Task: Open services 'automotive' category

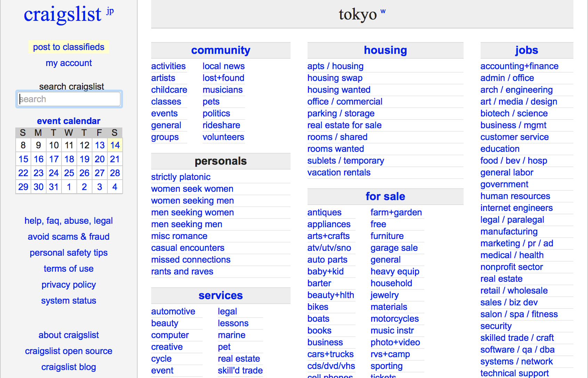Action: (x=173, y=311)
